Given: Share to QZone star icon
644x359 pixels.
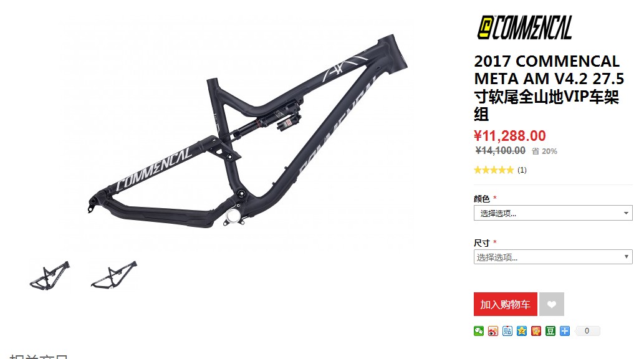Looking at the screenshot, I should 522,331.
